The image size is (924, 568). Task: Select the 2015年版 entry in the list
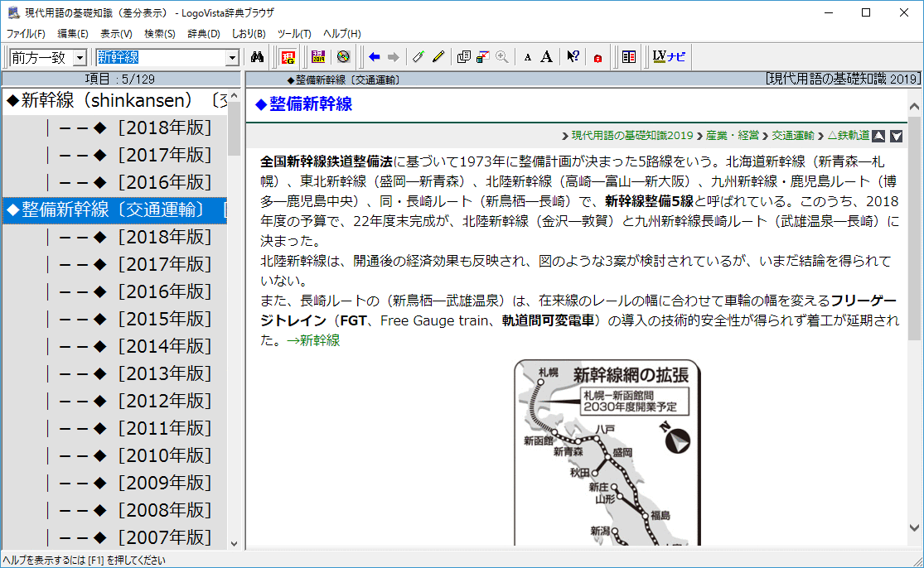coord(164,319)
